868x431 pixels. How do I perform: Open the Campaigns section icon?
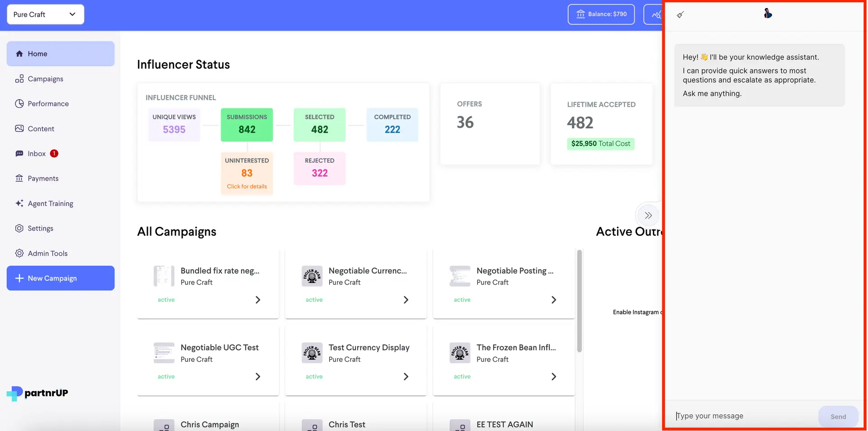click(x=19, y=79)
